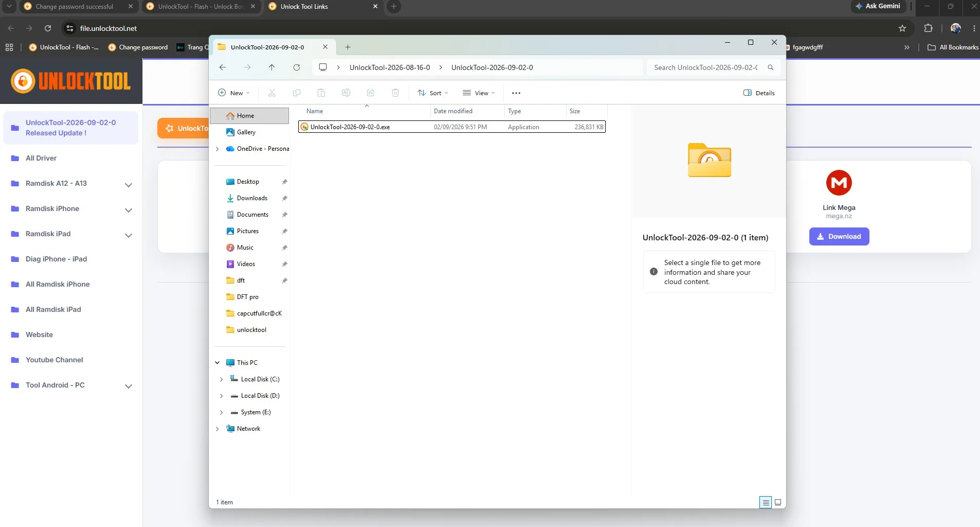Switch to details list view in status bar
This screenshot has width=980, height=527.
click(766, 502)
